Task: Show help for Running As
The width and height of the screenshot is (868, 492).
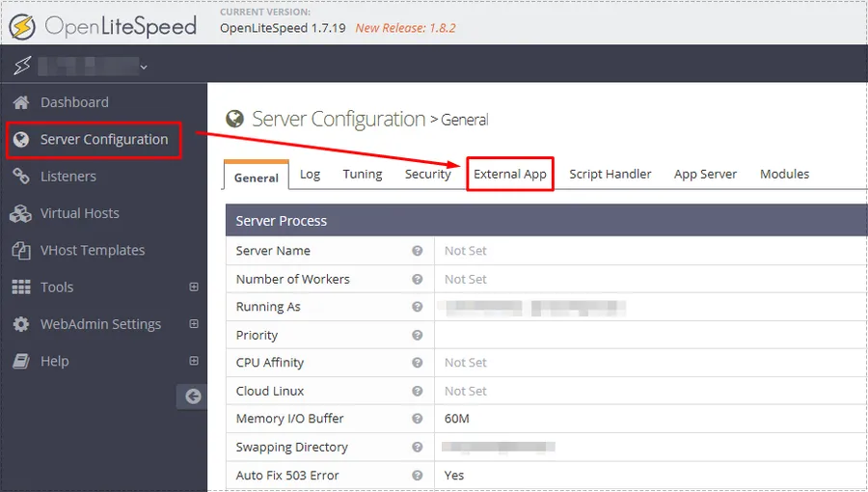Action: [x=418, y=307]
